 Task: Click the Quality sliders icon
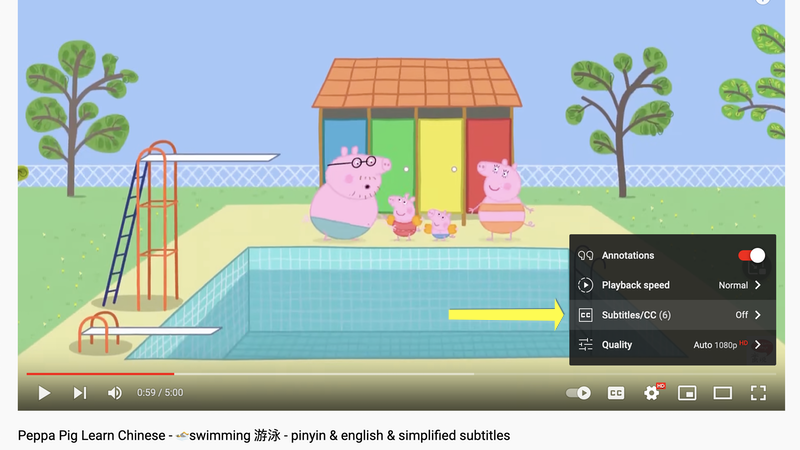585,345
